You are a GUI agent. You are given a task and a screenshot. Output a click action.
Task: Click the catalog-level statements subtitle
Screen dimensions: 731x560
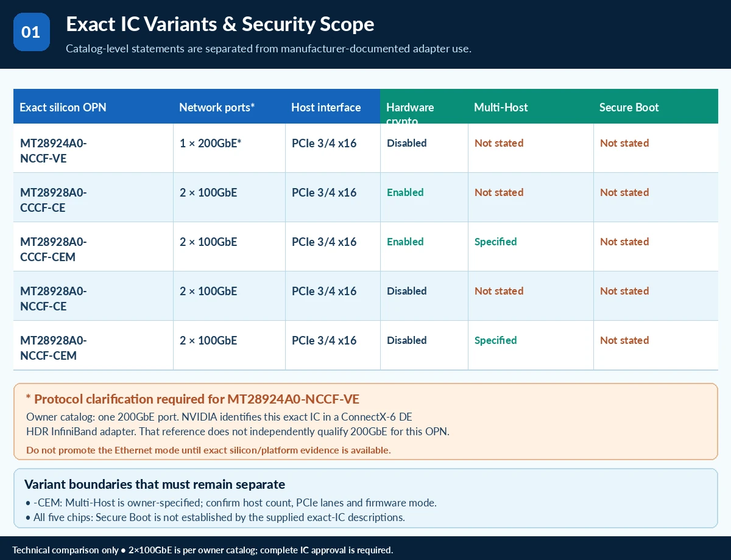click(269, 49)
